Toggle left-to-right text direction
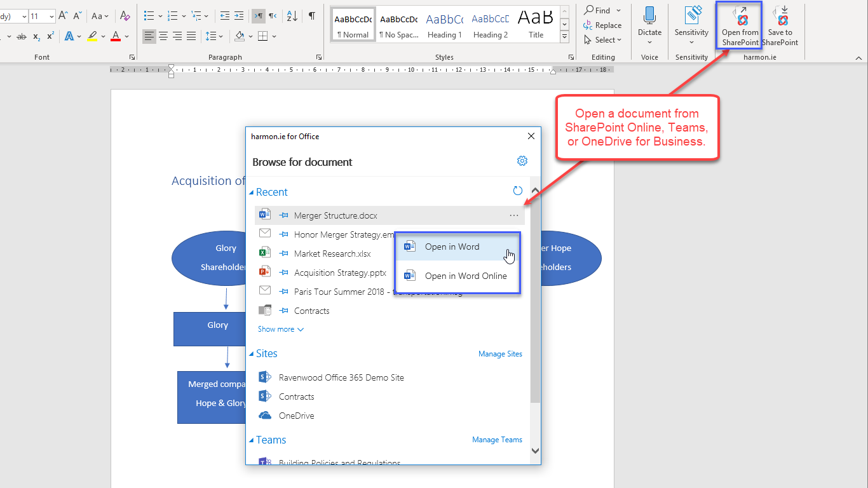 (x=258, y=16)
